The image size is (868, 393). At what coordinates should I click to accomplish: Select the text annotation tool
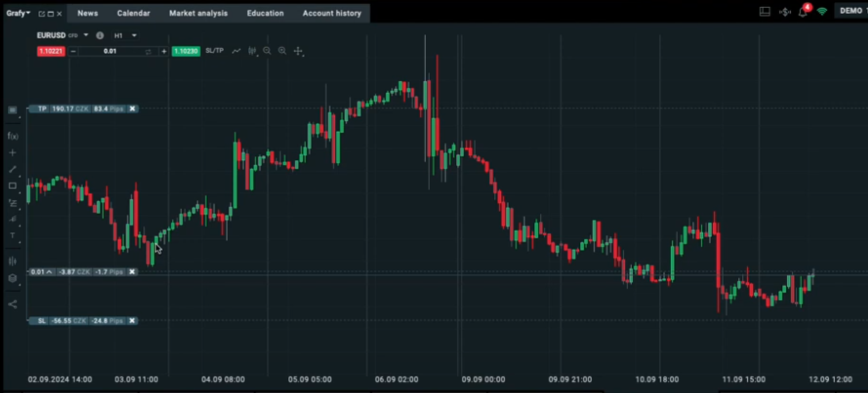pyautogui.click(x=13, y=235)
